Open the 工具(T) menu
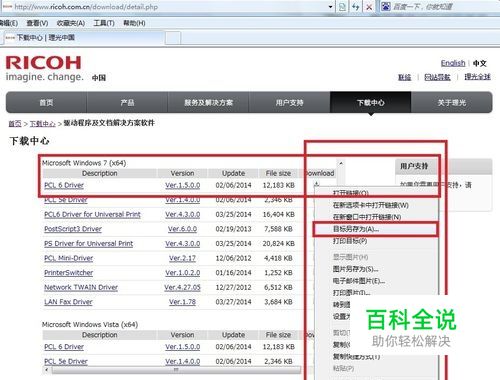The width and height of the screenshot is (500, 380). pyautogui.click(x=104, y=23)
